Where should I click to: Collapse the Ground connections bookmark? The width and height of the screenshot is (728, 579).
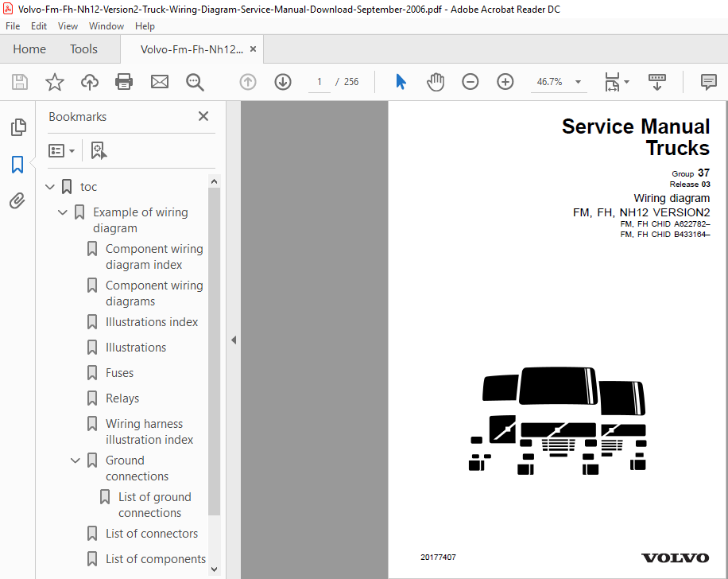tap(75, 460)
